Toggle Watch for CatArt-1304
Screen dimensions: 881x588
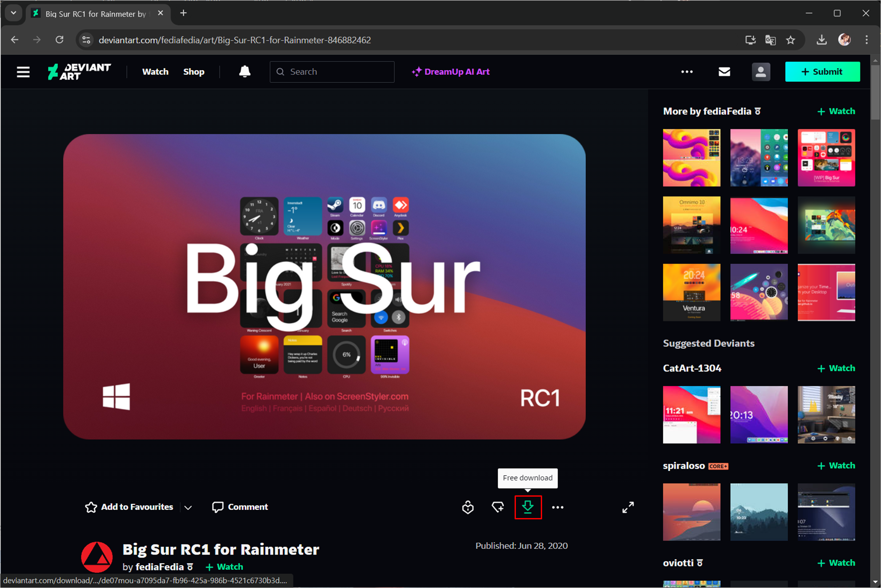(x=836, y=368)
